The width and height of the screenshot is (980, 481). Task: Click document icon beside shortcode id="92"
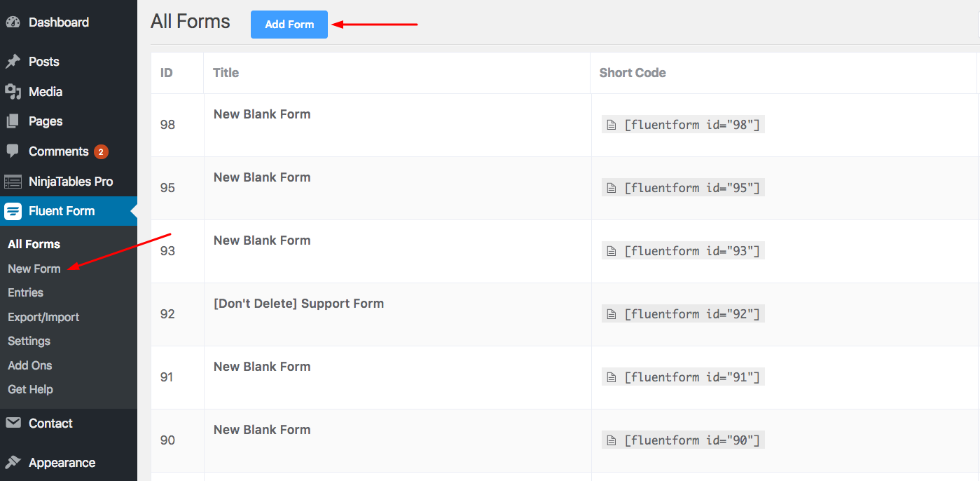[x=612, y=314]
